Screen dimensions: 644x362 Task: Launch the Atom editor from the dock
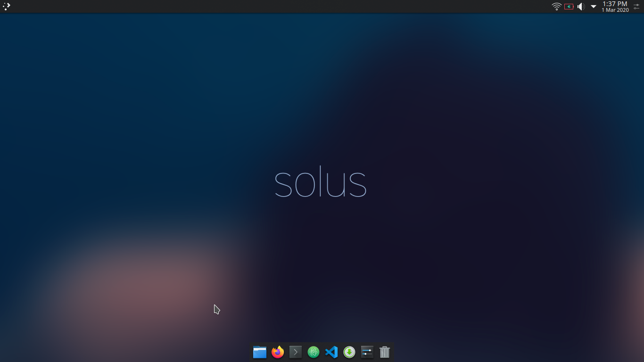tap(314, 352)
